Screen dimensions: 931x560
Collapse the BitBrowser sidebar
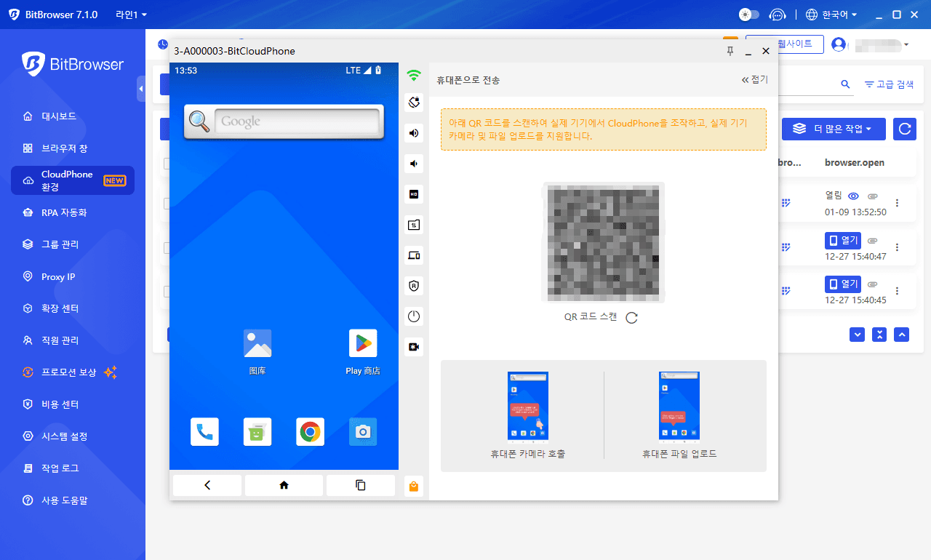[x=140, y=89]
